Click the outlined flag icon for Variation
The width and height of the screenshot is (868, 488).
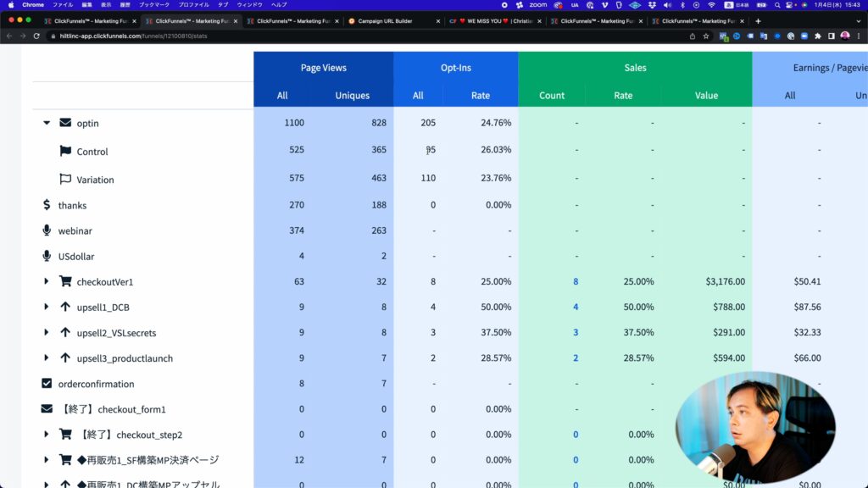pyautogui.click(x=65, y=180)
